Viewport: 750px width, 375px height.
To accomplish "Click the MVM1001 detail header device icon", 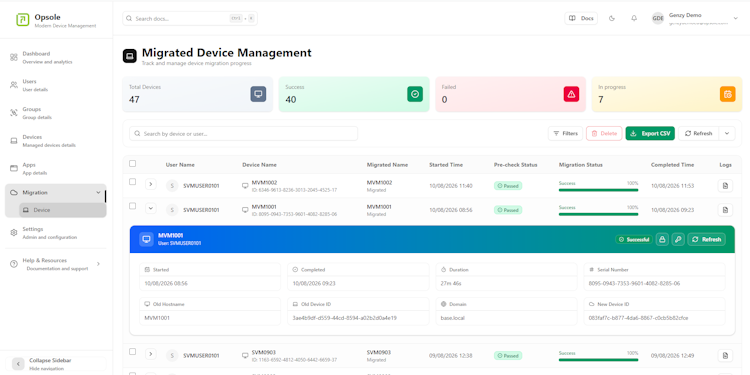I will 146,239.
